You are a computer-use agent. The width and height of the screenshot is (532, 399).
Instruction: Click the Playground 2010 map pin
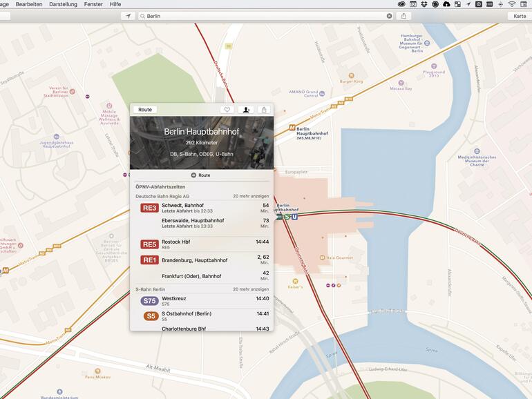tap(434, 66)
